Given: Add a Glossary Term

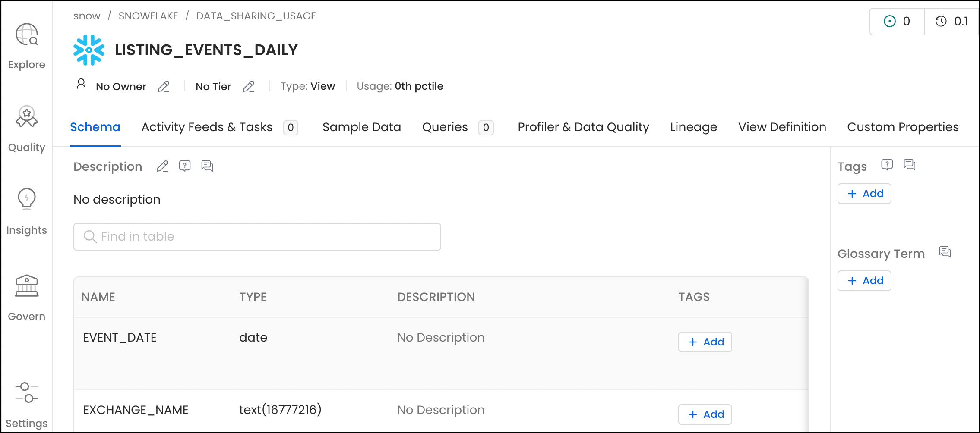Looking at the screenshot, I should click(864, 281).
